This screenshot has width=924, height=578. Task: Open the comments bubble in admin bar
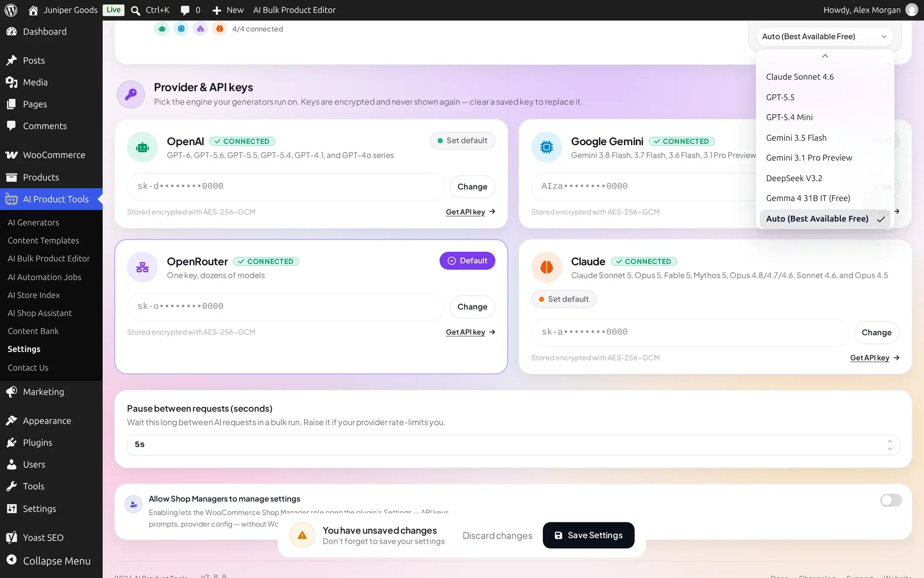pos(185,10)
